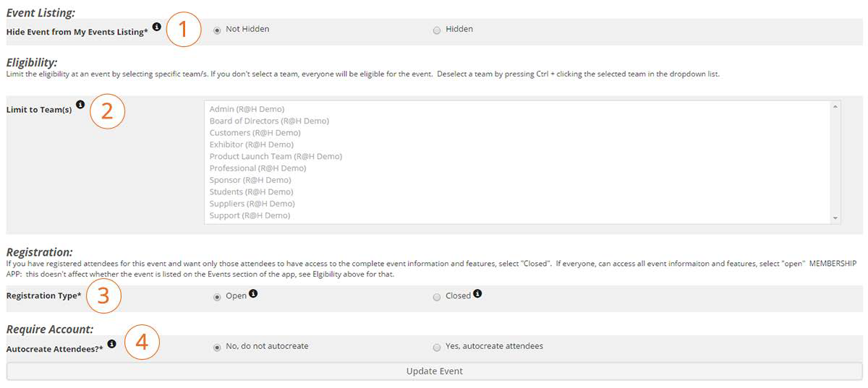The image size is (868, 388).
Task: Select Exhibitor (R@H Demo) in team list
Action: (251, 145)
